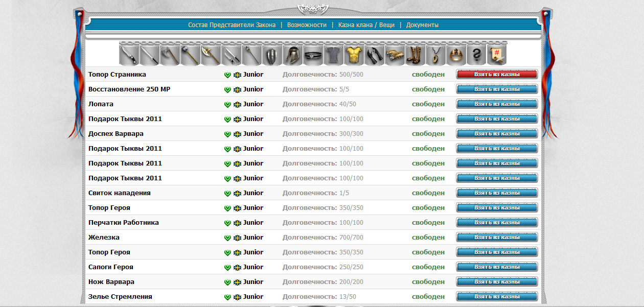644x307 pixels.
Task: Filter treasury by ring icon
Action: [456, 54]
